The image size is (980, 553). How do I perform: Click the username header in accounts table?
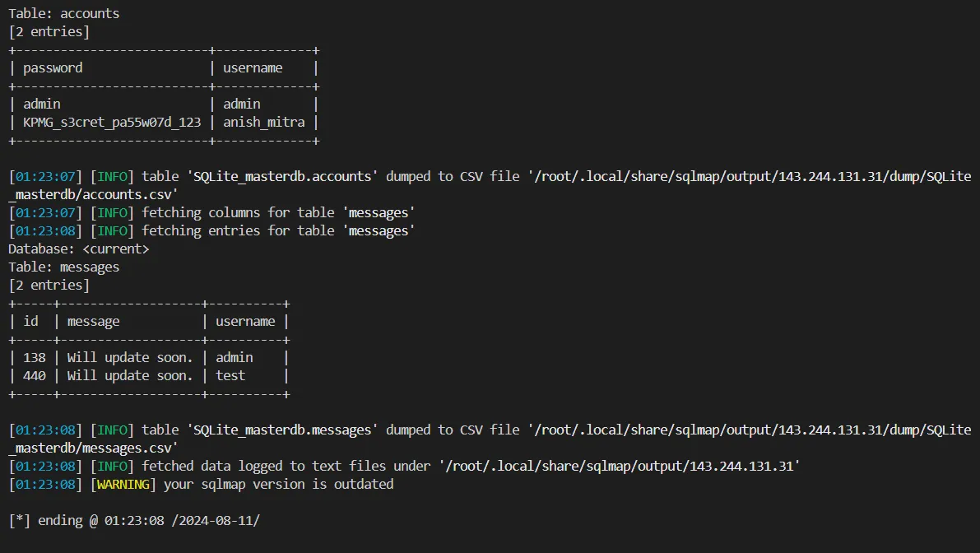253,67
